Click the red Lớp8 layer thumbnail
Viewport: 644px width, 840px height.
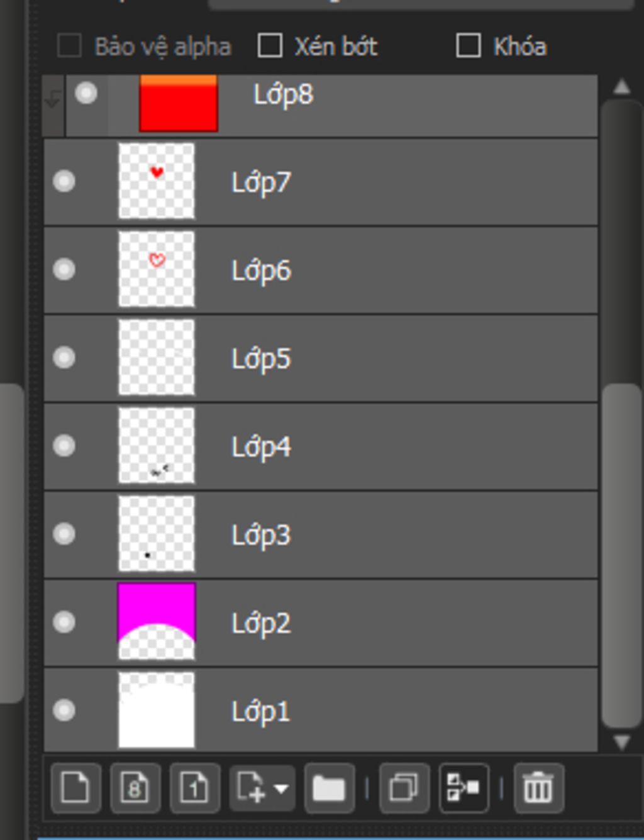coord(179,103)
